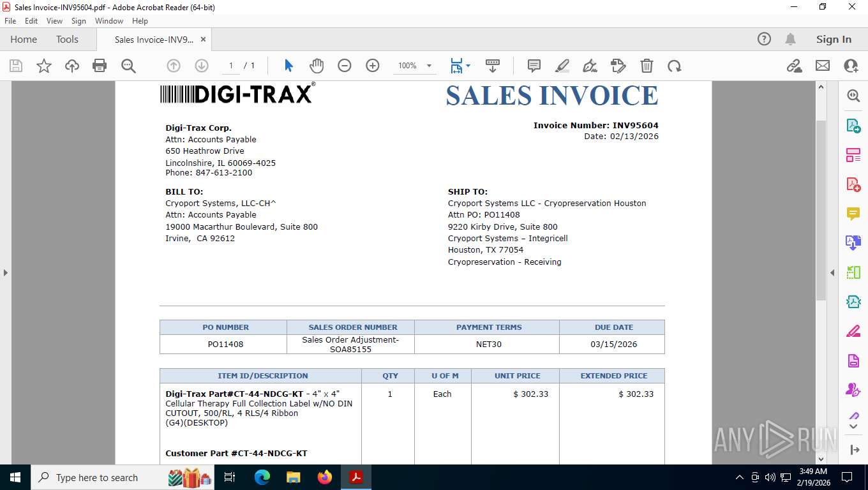Go to previous page arrow
This screenshot has width=868, height=490.
174,66
